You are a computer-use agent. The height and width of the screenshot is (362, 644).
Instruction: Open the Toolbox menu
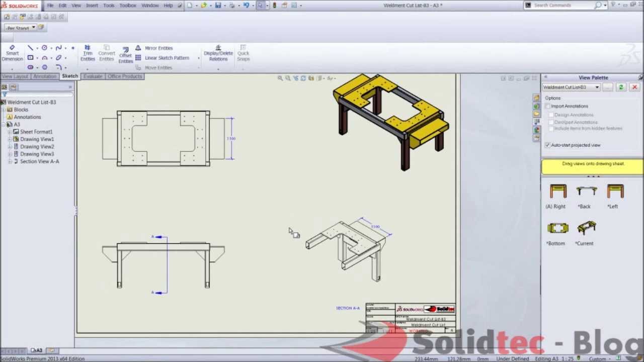click(128, 6)
